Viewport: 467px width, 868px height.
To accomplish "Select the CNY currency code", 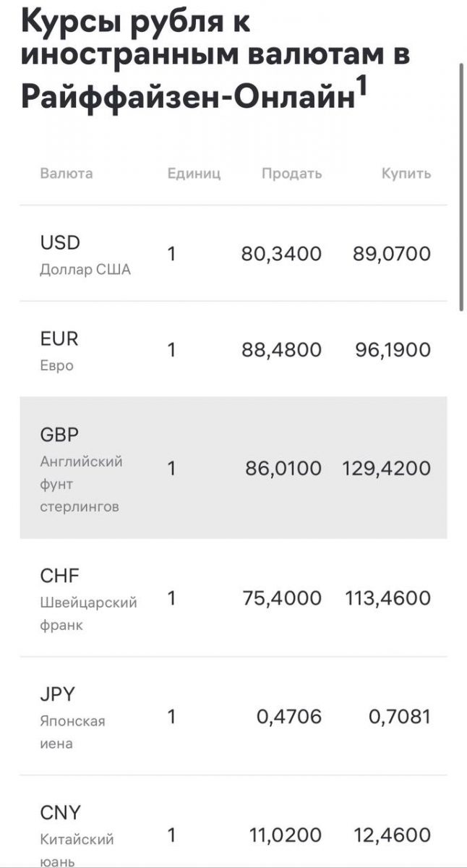I will tap(61, 813).
